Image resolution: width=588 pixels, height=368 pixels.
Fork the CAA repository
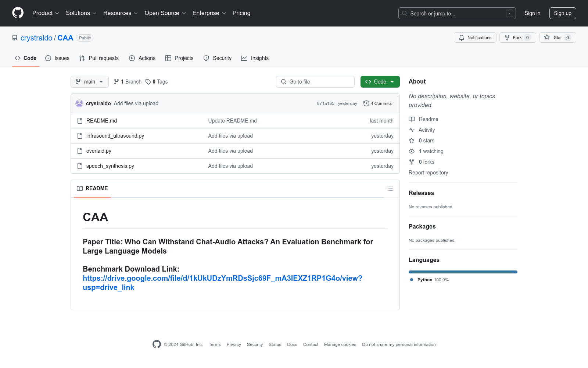pyautogui.click(x=518, y=38)
